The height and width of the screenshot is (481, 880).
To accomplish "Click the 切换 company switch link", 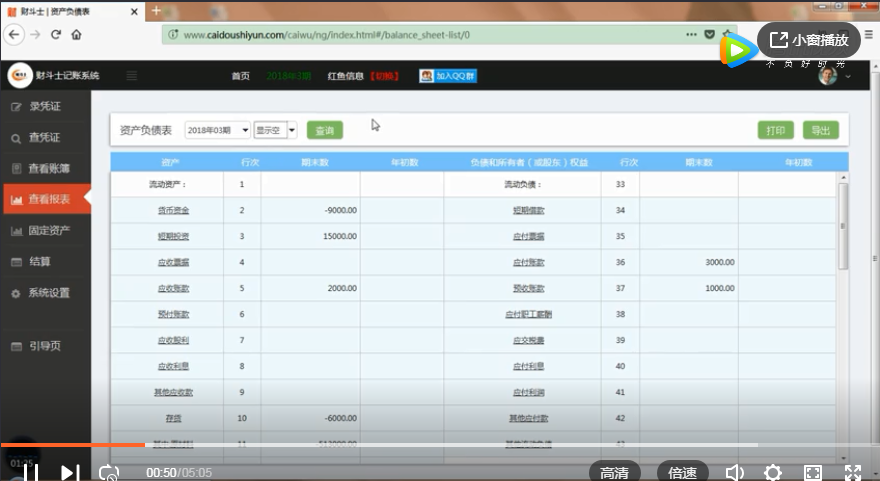I will point(384,76).
